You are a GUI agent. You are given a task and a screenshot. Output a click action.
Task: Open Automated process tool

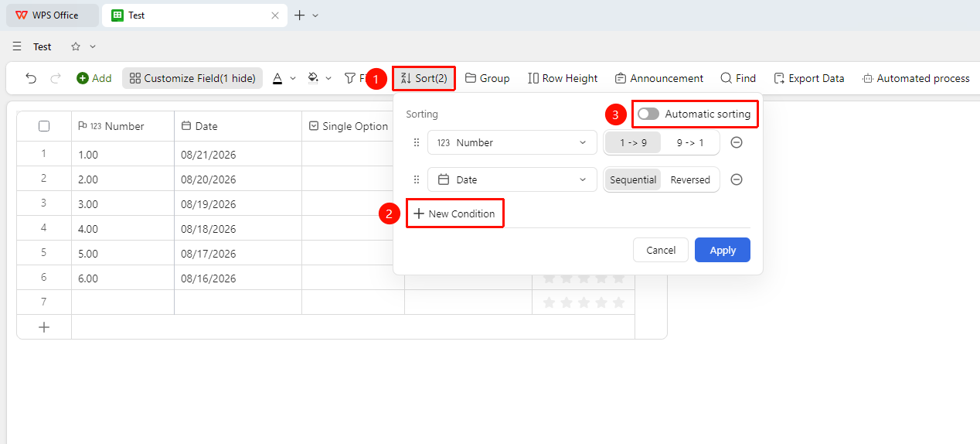(x=916, y=78)
